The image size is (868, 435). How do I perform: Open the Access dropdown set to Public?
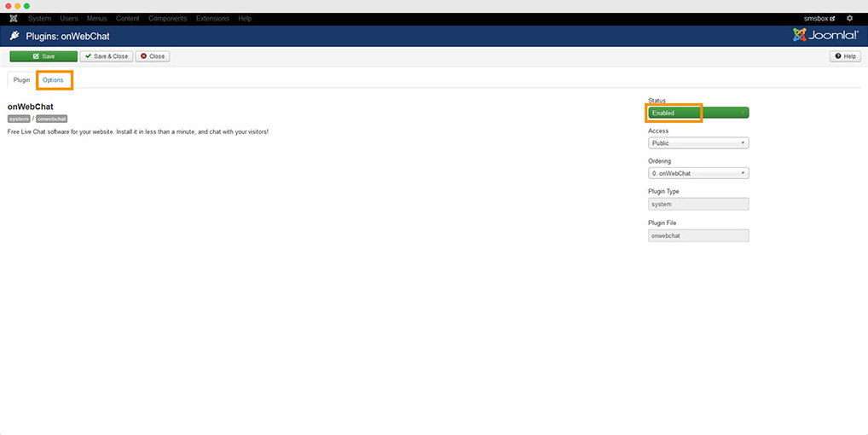[x=697, y=143]
